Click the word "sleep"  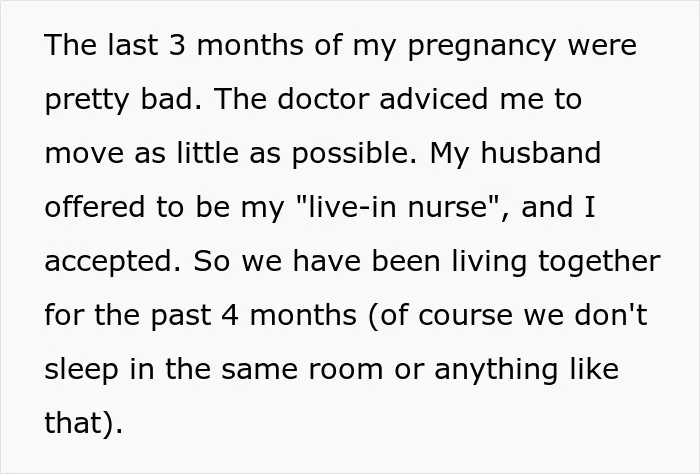82,370
